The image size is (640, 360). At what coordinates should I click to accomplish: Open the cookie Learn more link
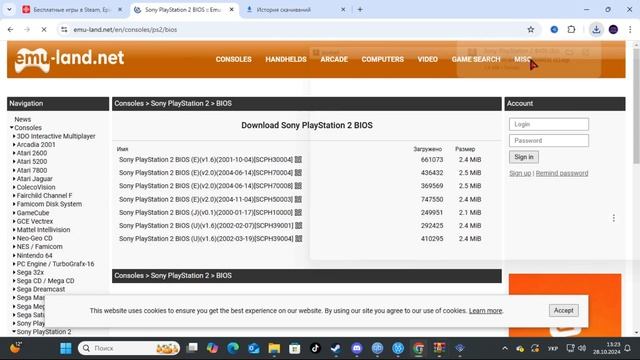(485, 311)
